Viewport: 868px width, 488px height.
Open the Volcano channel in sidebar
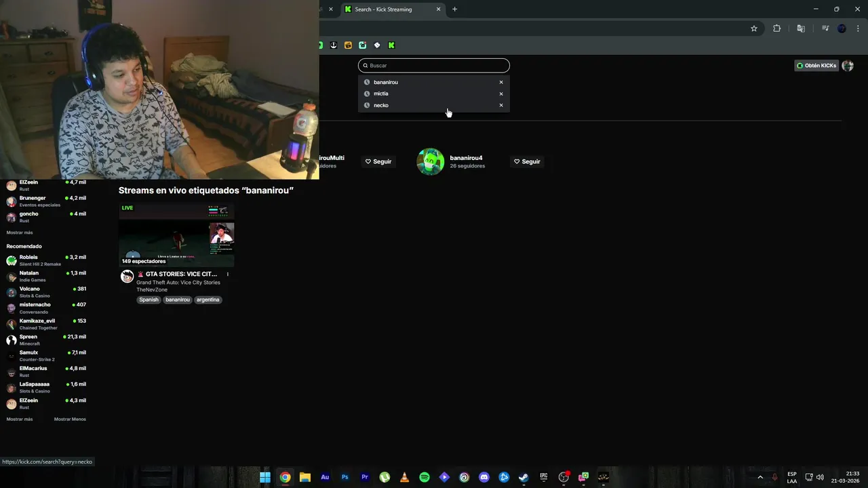pos(46,292)
